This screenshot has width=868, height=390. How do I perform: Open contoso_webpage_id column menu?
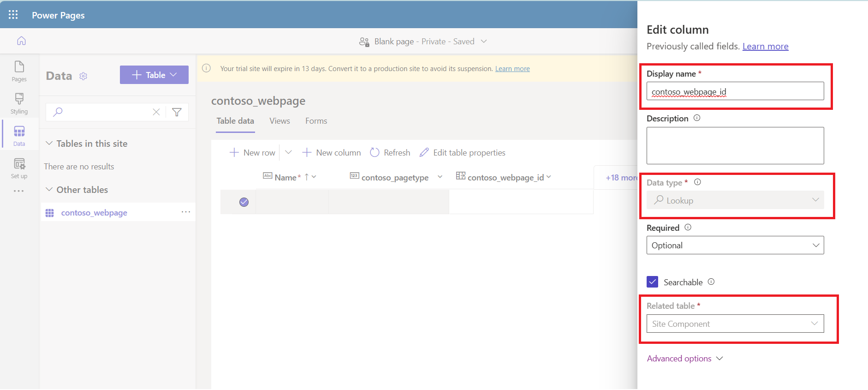click(x=548, y=177)
